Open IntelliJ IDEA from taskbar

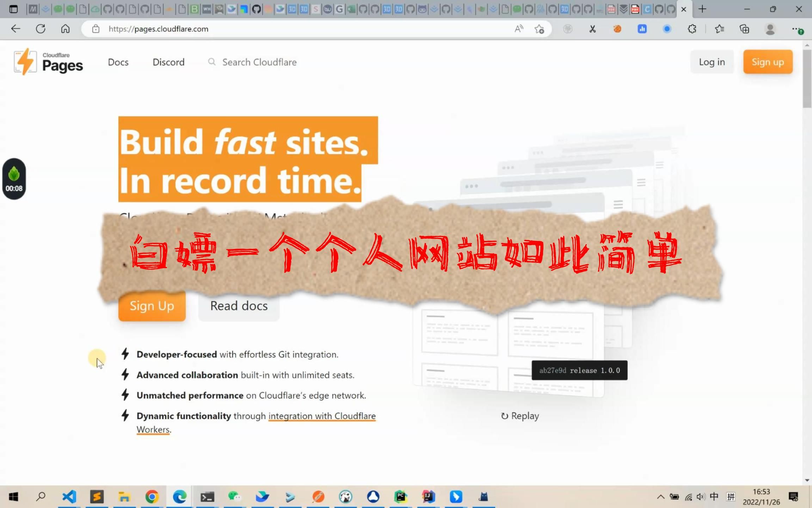[x=428, y=497]
